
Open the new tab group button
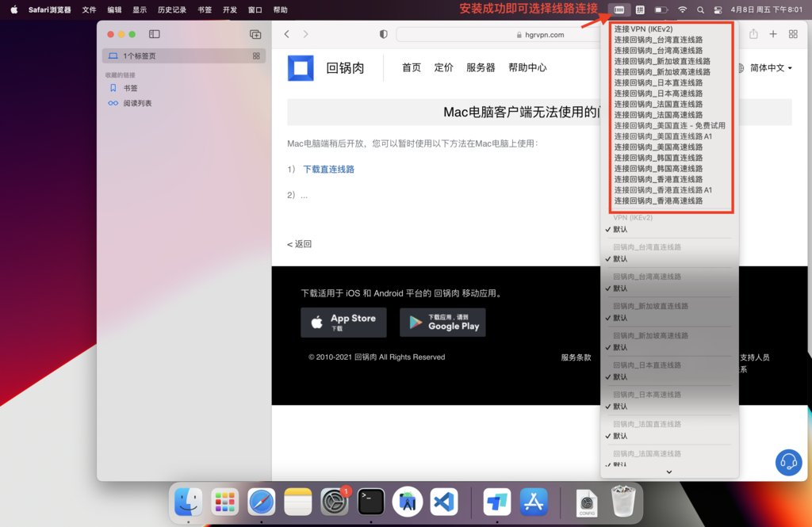(x=255, y=34)
